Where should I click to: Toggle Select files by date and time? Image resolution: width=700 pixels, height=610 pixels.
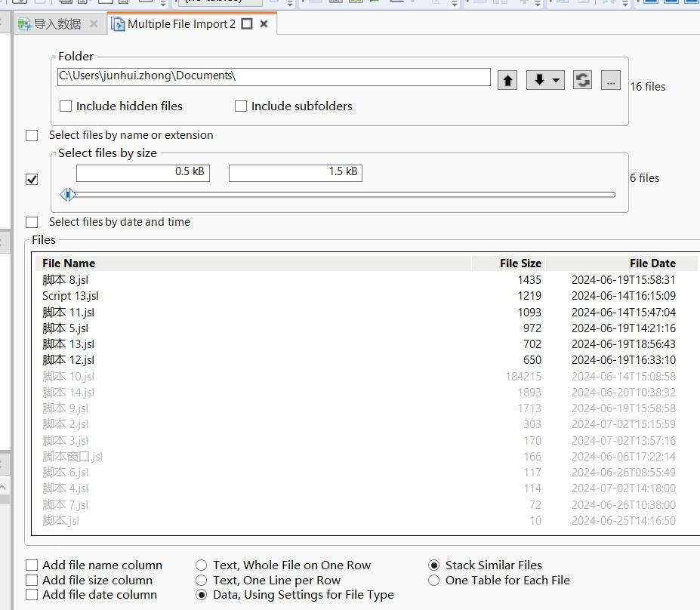(x=32, y=222)
